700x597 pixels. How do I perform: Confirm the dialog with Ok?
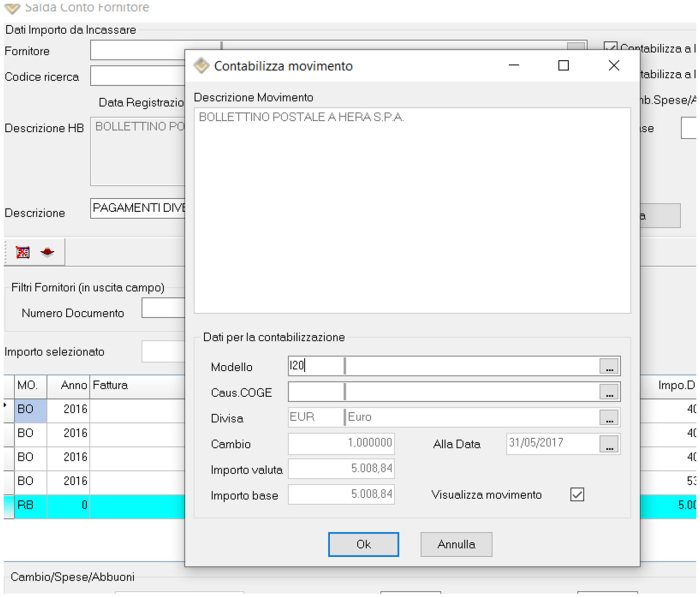click(x=363, y=544)
